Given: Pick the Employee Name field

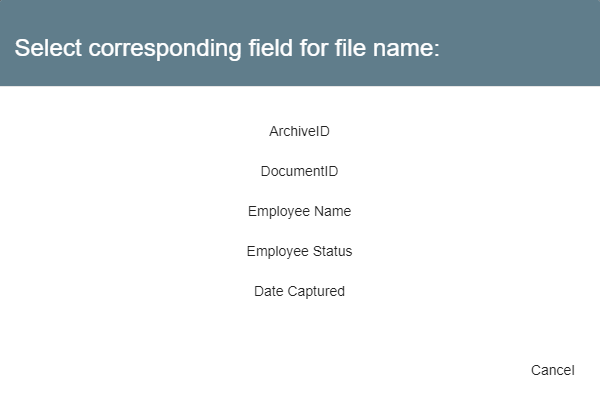Looking at the screenshot, I should click(299, 211).
